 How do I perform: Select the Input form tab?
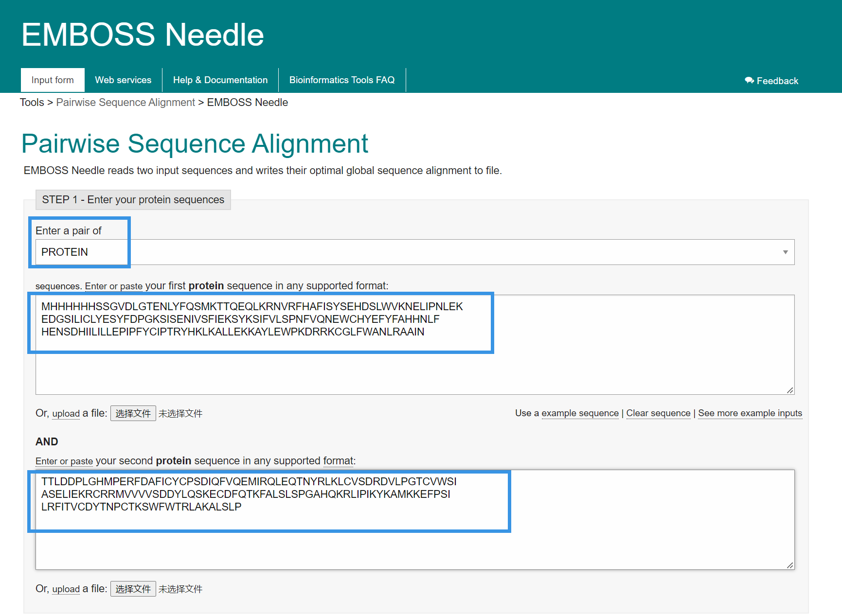click(53, 80)
